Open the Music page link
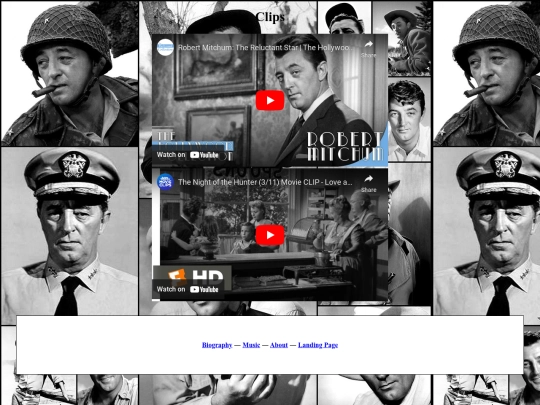 251,345
